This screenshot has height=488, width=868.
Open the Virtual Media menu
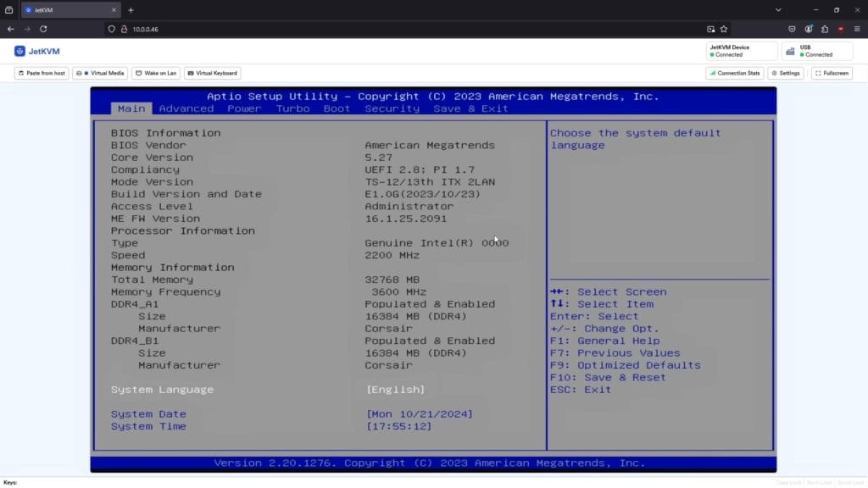coord(100,73)
